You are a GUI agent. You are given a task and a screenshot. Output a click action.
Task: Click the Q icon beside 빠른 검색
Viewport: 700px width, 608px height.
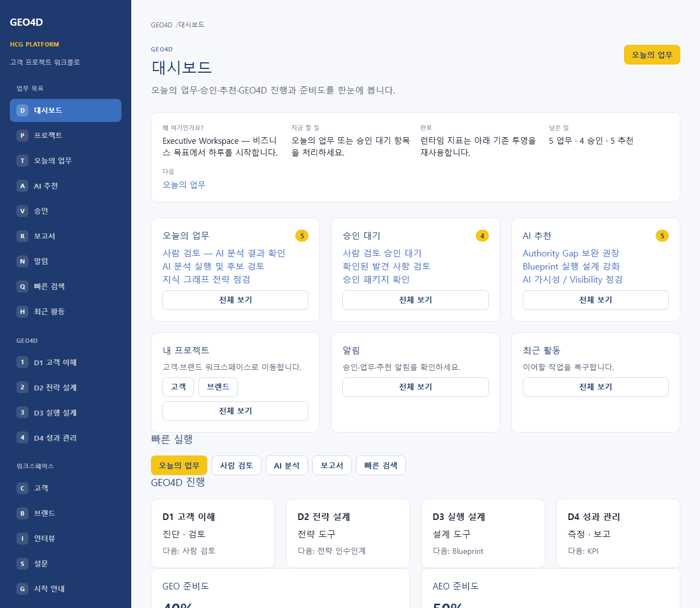(22, 287)
